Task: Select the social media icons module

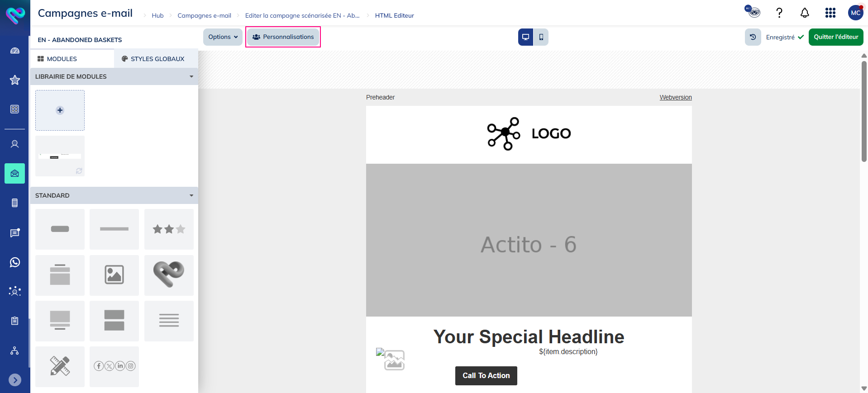Action: click(114, 366)
